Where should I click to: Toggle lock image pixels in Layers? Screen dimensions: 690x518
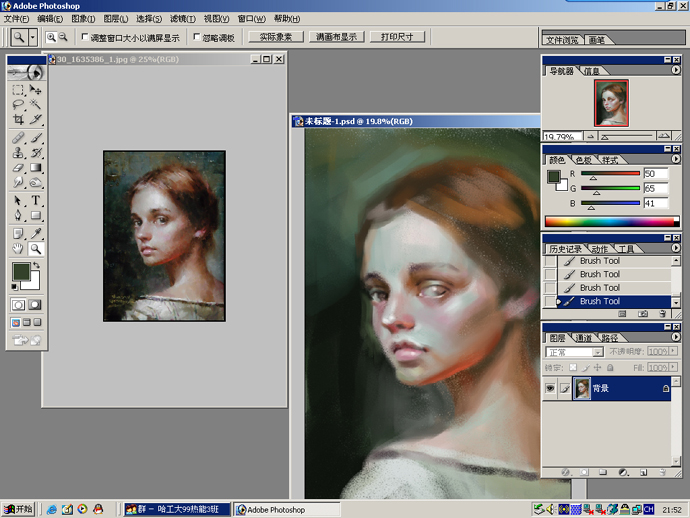[585, 367]
